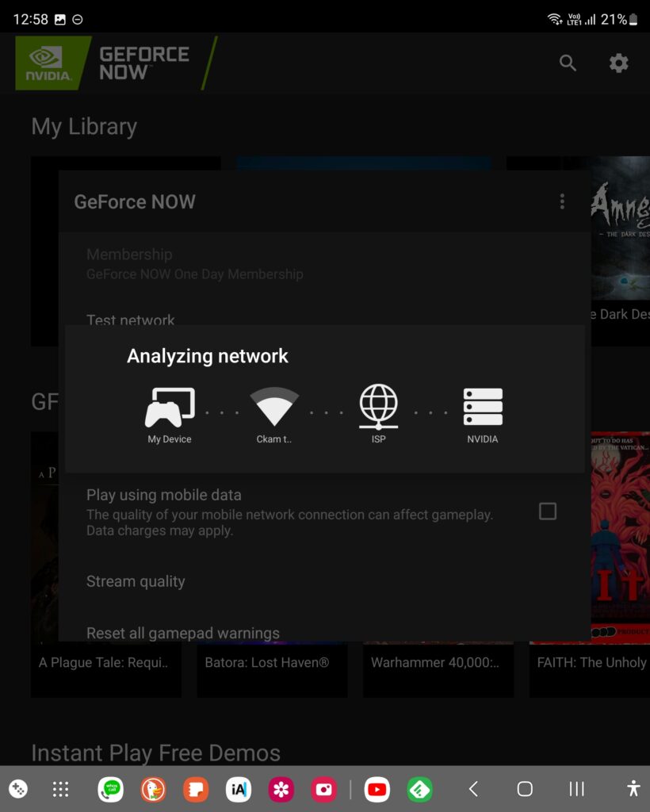Open iA Writer from the taskbar
This screenshot has height=812, width=650.
click(x=239, y=789)
